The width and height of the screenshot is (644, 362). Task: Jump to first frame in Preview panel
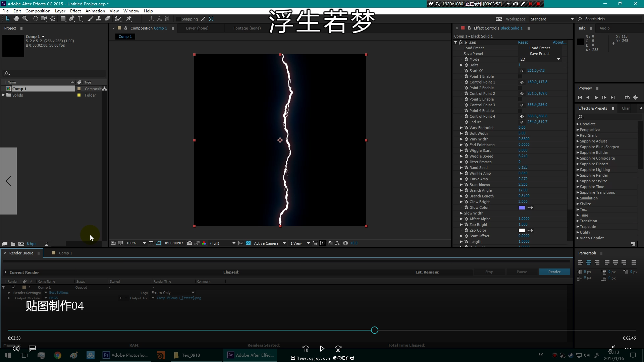(x=580, y=98)
